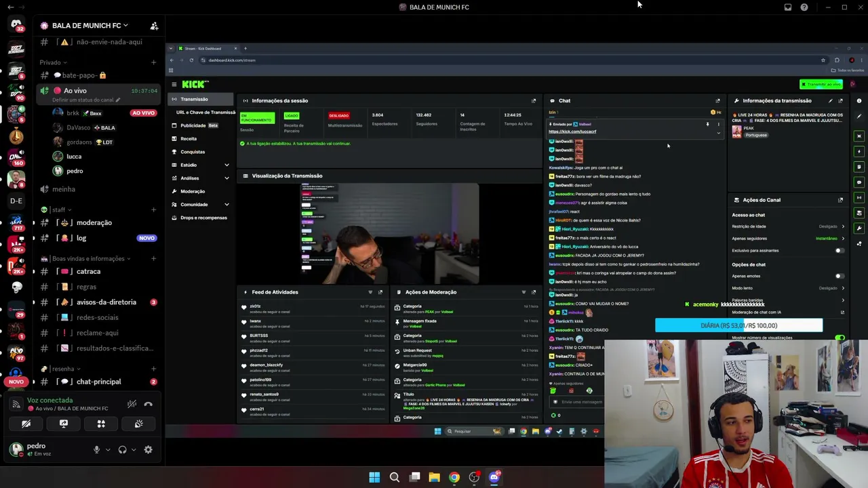This screenshot has width=868, height=488.
Task: Mute the Discord microphone
Action: point(96,449)
